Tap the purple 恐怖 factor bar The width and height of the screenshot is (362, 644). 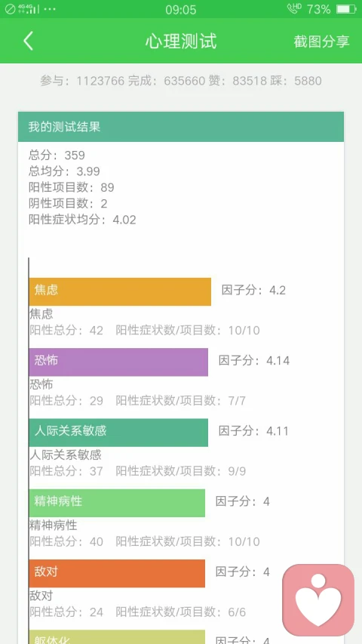click(x=118, y=362)
